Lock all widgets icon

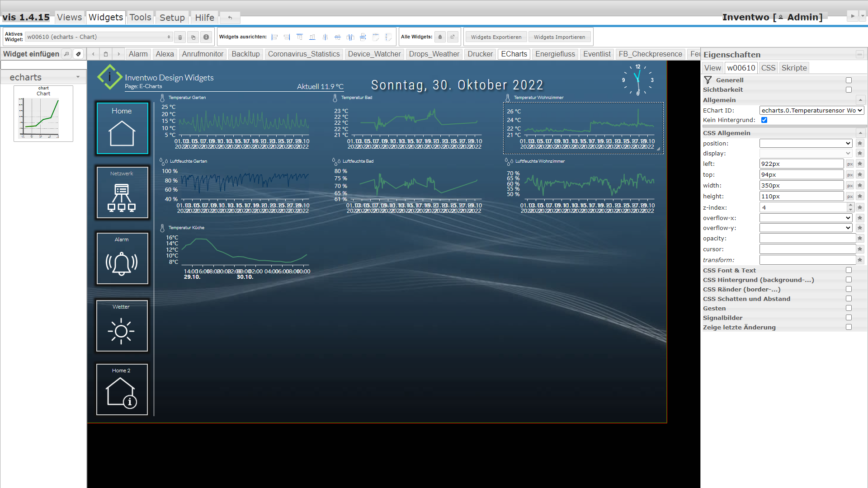point(440,37)
